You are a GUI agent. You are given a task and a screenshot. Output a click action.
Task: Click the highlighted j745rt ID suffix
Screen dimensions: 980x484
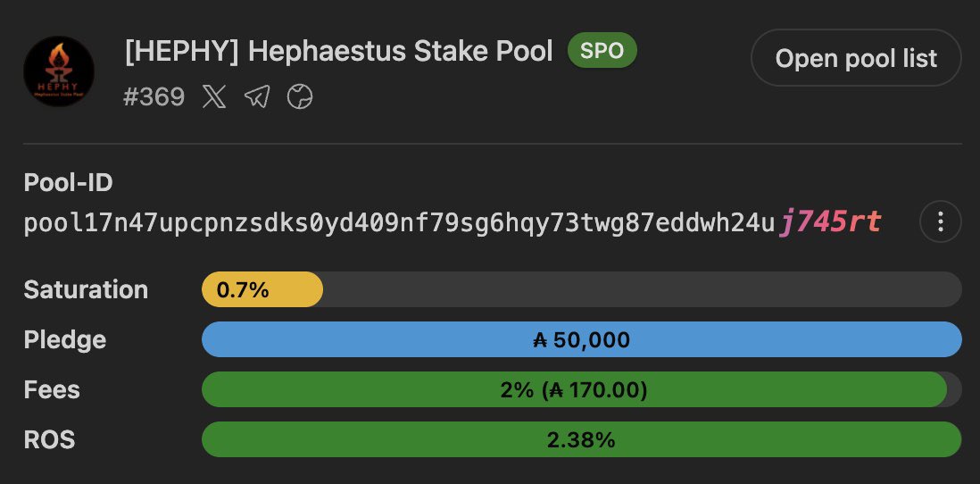(829, 222)
